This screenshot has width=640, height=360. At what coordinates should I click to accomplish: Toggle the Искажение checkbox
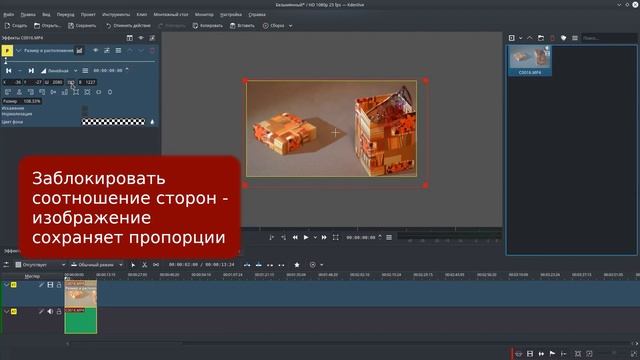tap(84, 109)
